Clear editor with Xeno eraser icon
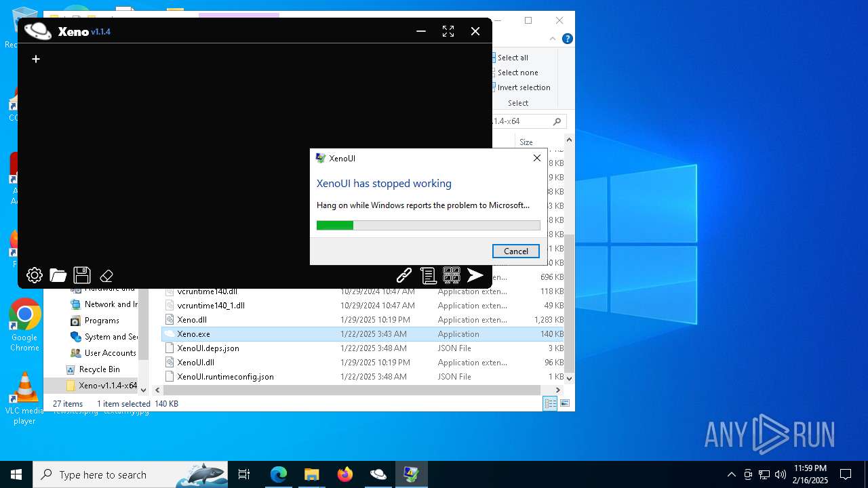The height and width of the screenshot is (488, 868). [106, 276]
